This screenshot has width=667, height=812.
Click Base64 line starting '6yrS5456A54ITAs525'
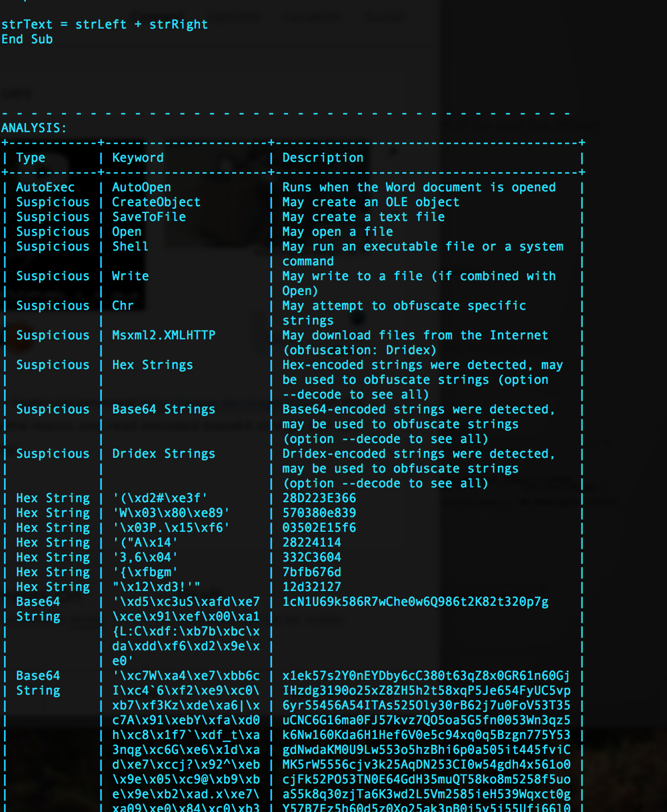427,705
